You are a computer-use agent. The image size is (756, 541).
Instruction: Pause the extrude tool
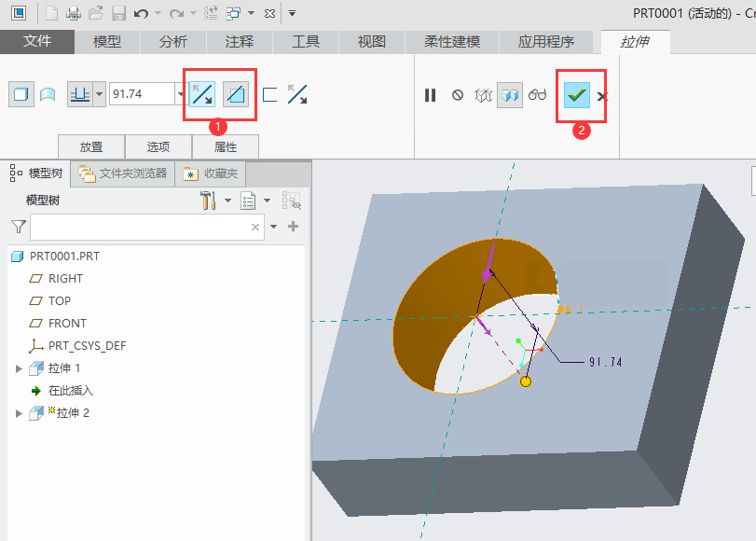coord(430,95)
